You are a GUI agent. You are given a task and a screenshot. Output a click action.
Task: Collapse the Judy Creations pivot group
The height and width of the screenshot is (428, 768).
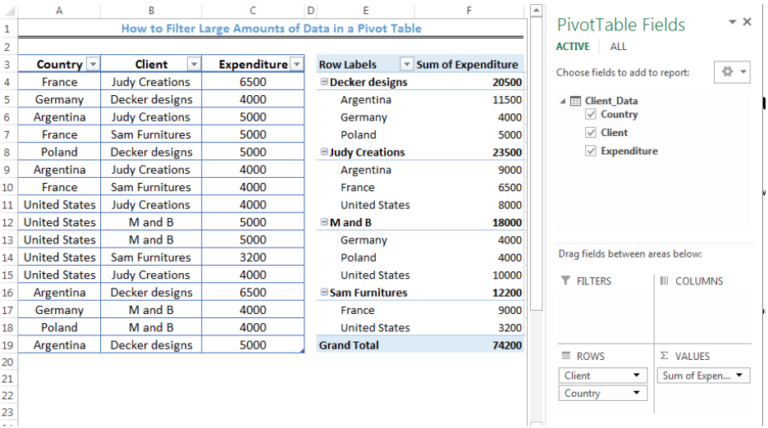click(x=324, y=152)
